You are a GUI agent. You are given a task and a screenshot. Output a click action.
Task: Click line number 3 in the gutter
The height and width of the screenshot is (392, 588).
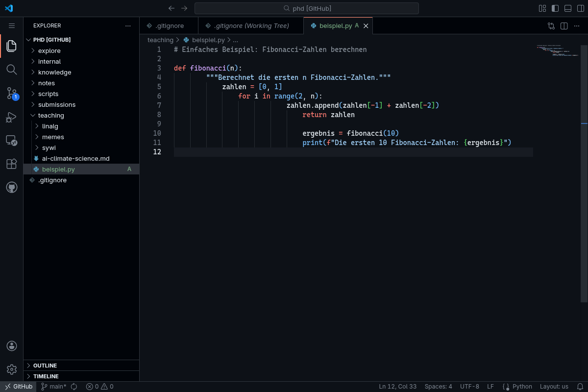pyautogui.click(x=159, y=68)
